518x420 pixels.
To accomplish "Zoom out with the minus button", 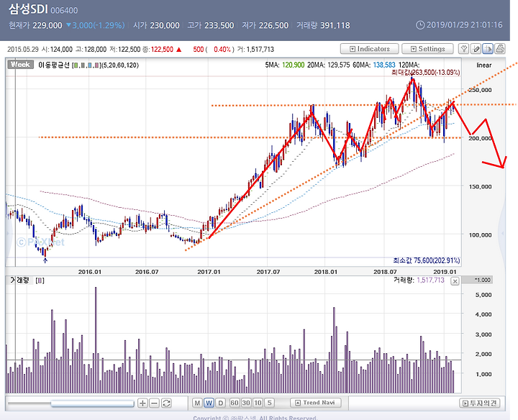I will coord(154,403).
